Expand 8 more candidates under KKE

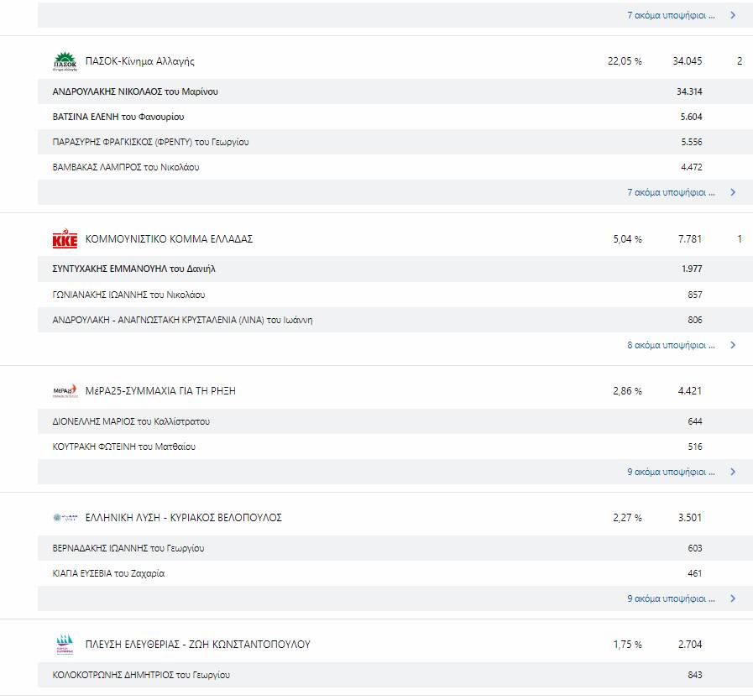[x=671, y=345]
